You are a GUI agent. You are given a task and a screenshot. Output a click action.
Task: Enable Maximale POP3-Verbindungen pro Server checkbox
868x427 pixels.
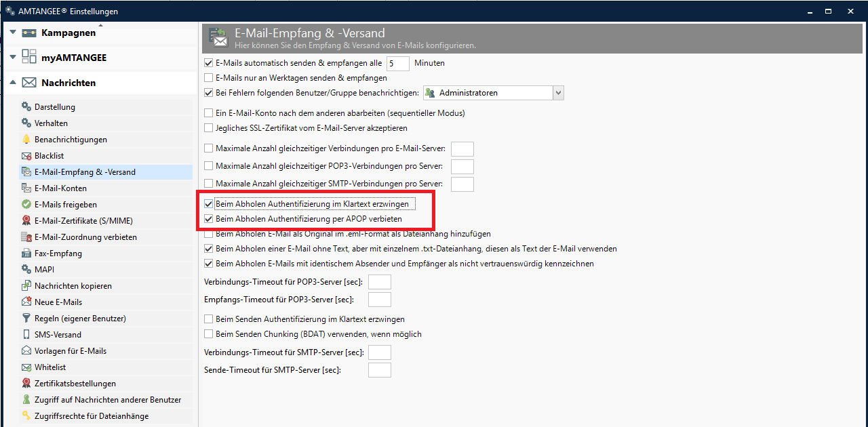[209, 166]
